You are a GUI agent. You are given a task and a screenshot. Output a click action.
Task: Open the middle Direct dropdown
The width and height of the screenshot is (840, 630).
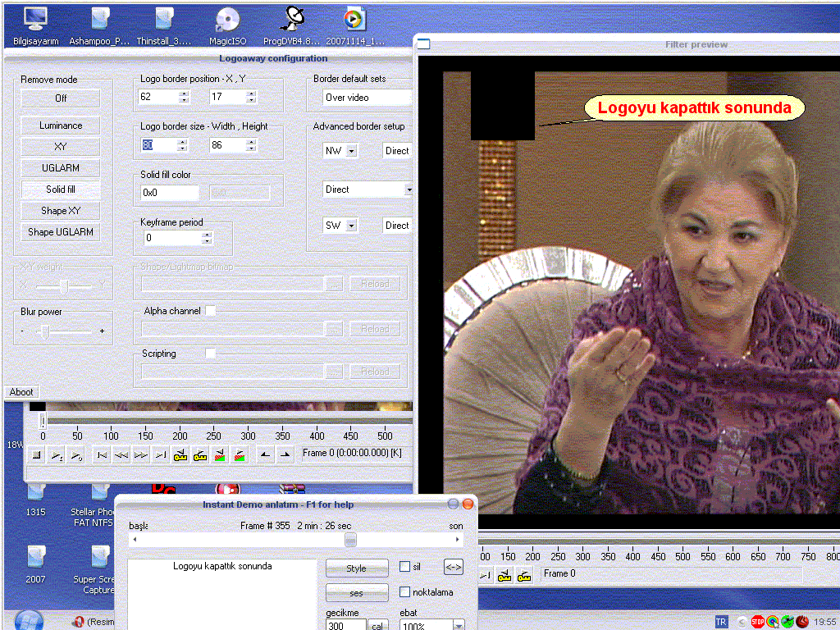pos(368,189)
